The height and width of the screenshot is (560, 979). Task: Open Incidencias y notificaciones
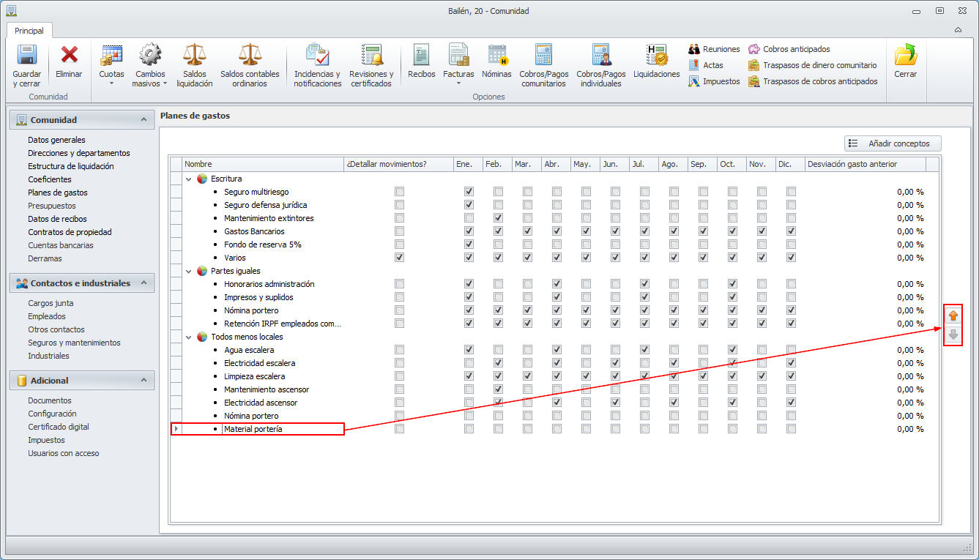(317, 56)
